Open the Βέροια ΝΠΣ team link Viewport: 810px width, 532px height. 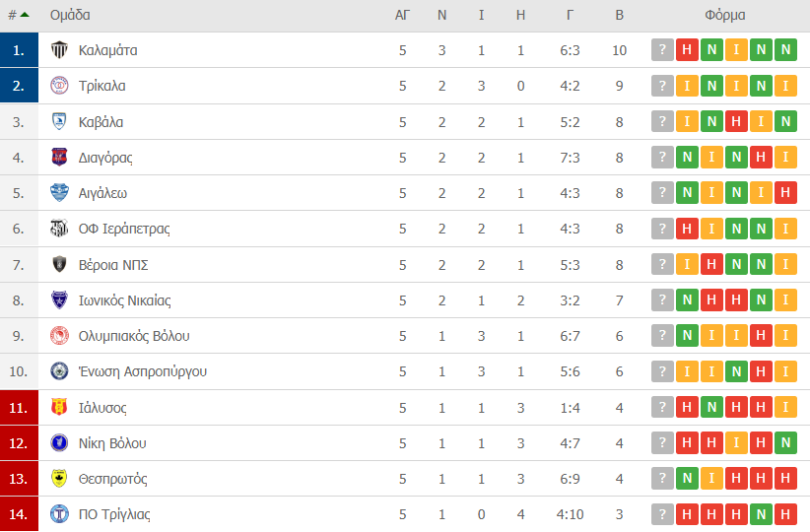[113, 265]
